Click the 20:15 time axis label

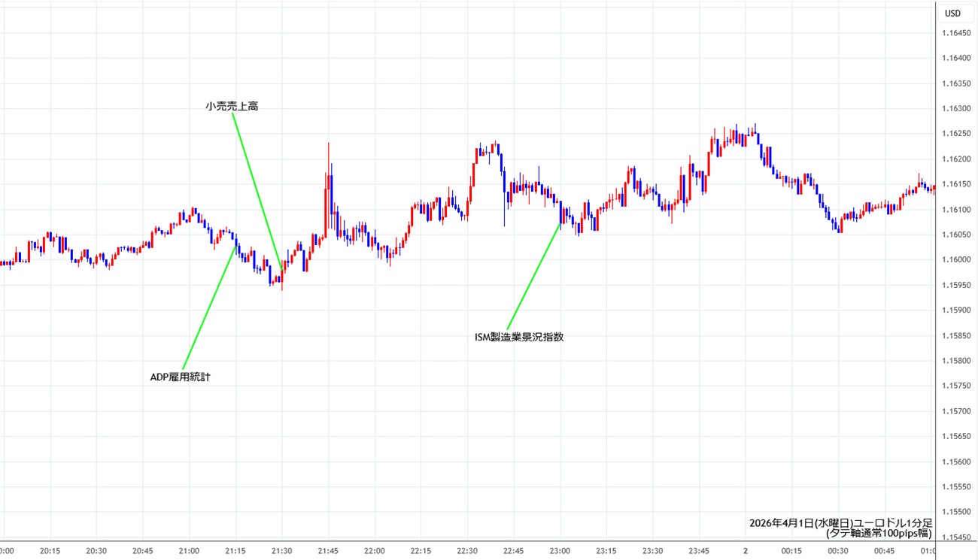(50, 551)
